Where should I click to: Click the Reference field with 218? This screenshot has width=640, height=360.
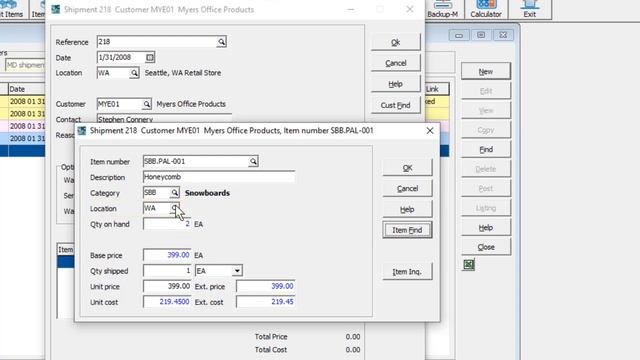coord(157,42)
